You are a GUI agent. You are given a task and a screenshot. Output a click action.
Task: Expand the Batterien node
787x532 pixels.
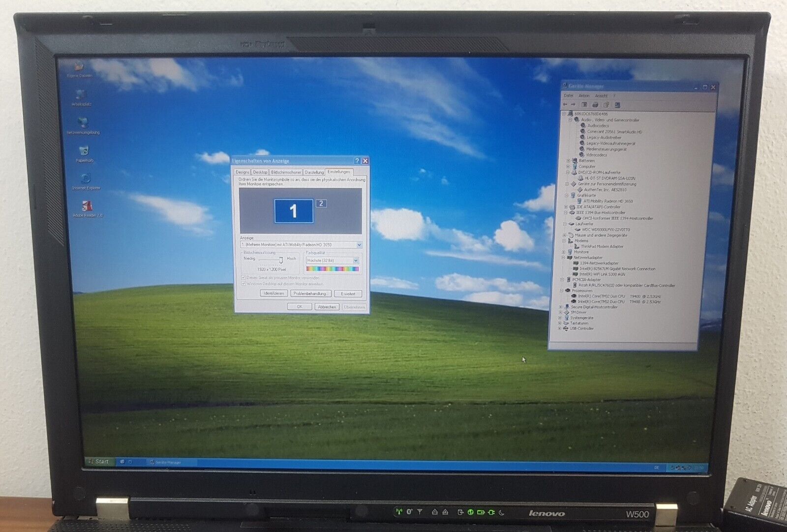pos(568,161)
